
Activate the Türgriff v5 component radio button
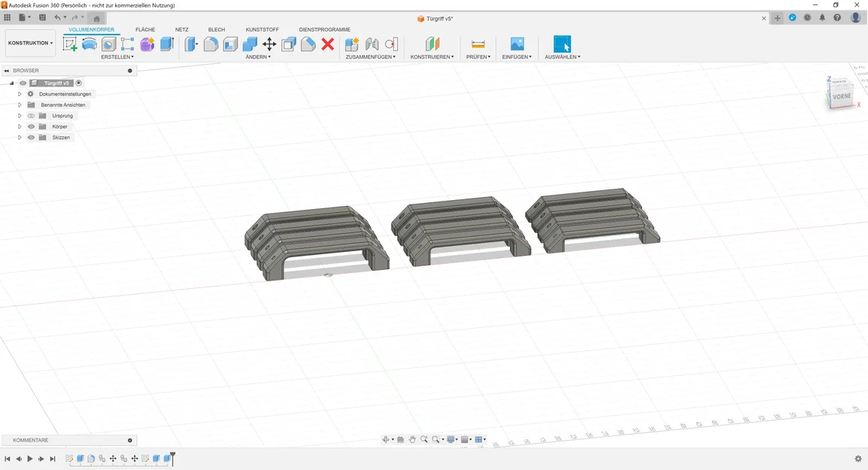[x=79, y=83]
